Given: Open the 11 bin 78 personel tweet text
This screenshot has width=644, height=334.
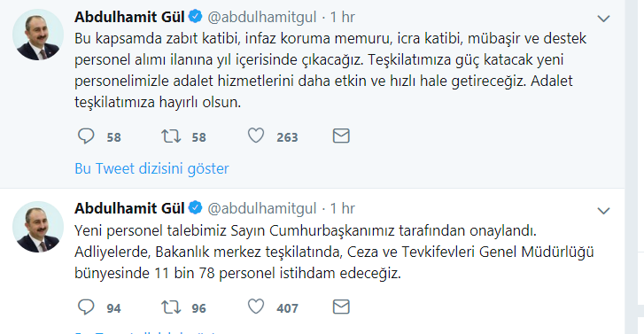Looking at the screenshot, I should pos(334,252).
